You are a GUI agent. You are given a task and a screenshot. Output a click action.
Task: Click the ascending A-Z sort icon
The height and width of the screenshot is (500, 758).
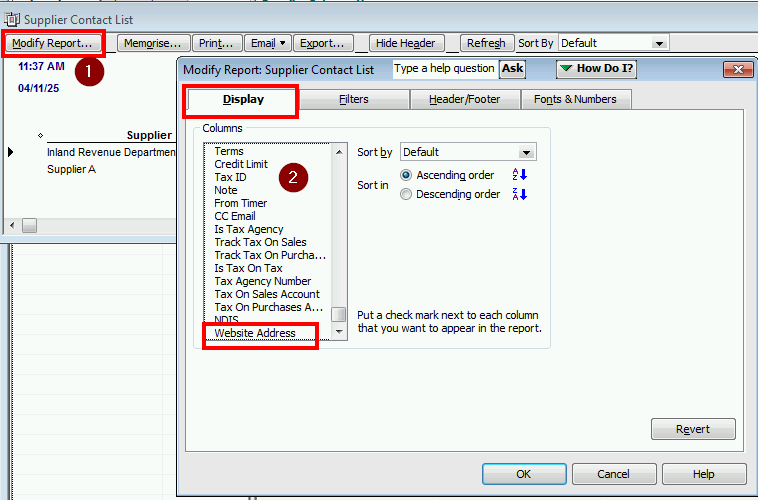pyautogui.click(x=520, y=175)
